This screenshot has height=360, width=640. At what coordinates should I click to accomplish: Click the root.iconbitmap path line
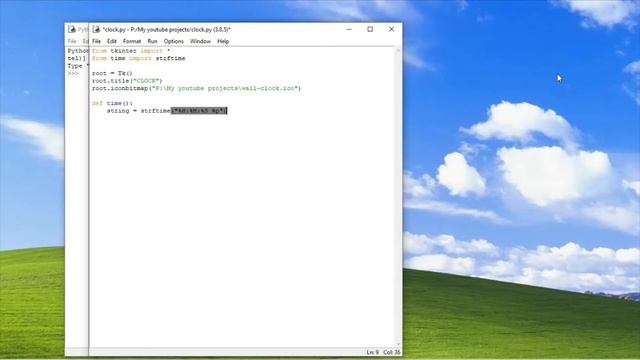point(196,88)
